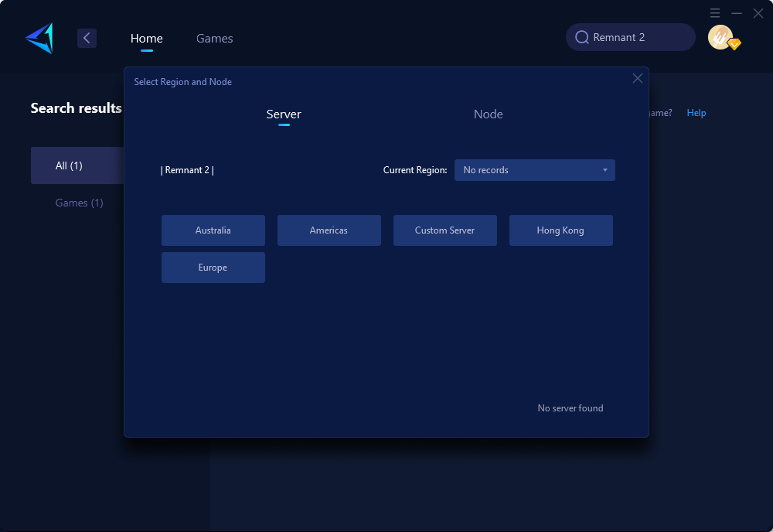Open the Current Region dropdown
Image resolution: width=773 pixels, height=532 pixels.
[x=534, y=170]
